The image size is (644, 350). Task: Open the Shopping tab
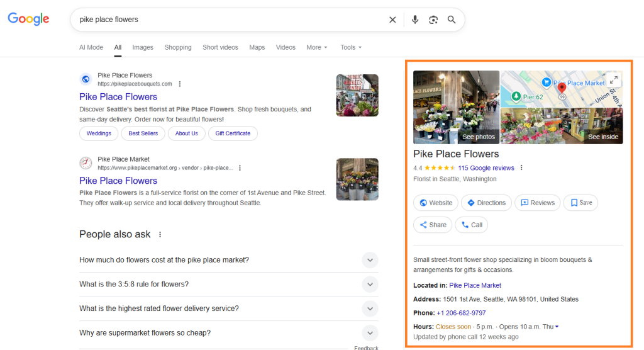178,47
